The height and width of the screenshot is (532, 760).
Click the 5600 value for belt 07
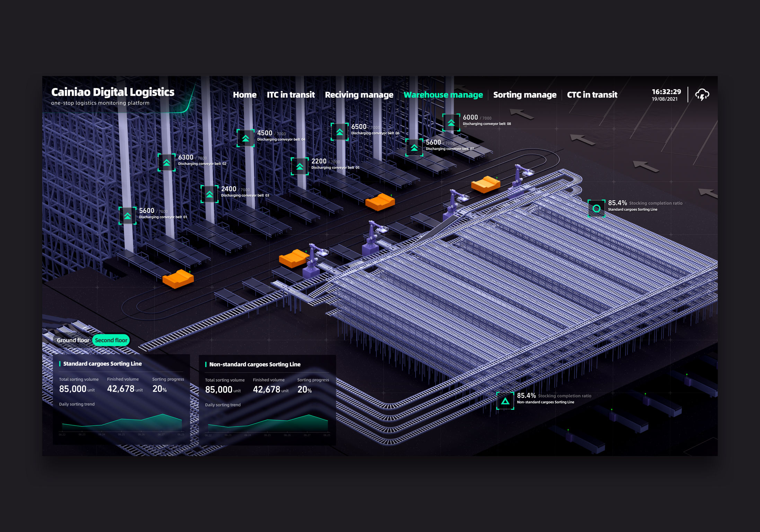(433, 142)
